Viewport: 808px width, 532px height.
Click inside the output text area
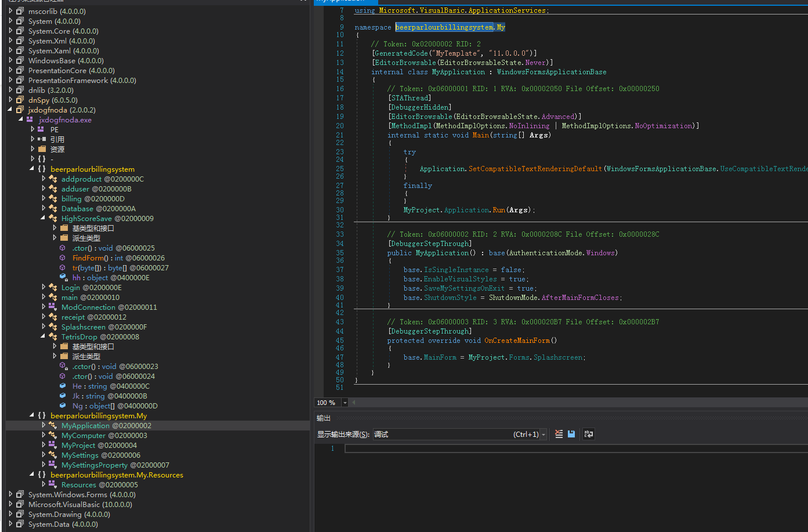[576, 448]
